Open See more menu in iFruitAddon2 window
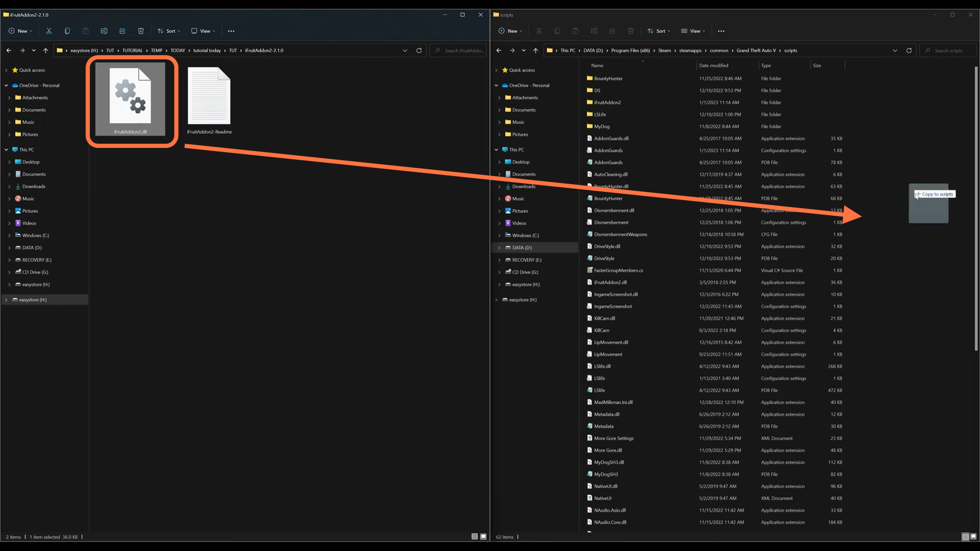Screen dimensions: 980x551 (x=231, y=31)
